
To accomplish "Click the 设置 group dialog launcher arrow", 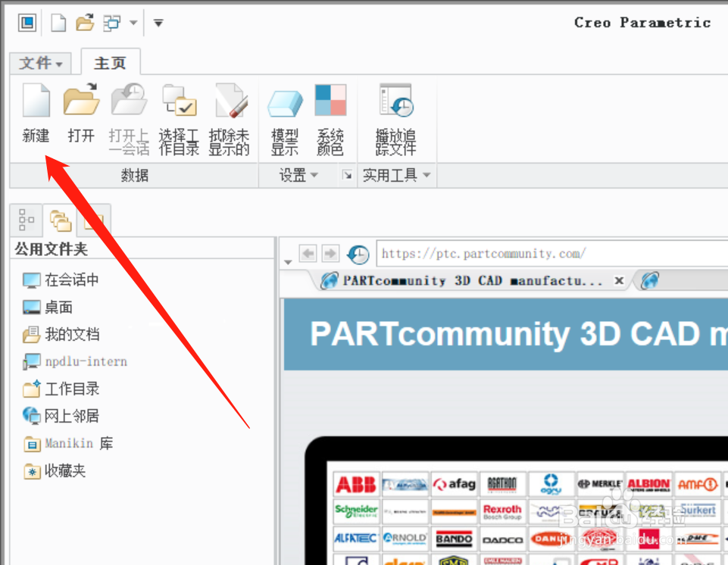I will coord(347,175).
